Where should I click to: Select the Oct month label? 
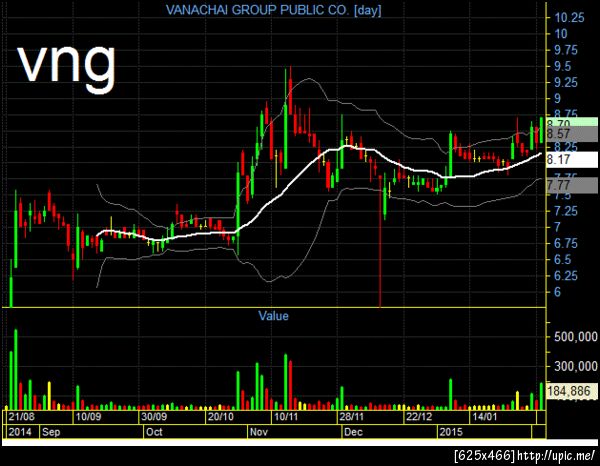coord(154,432)
